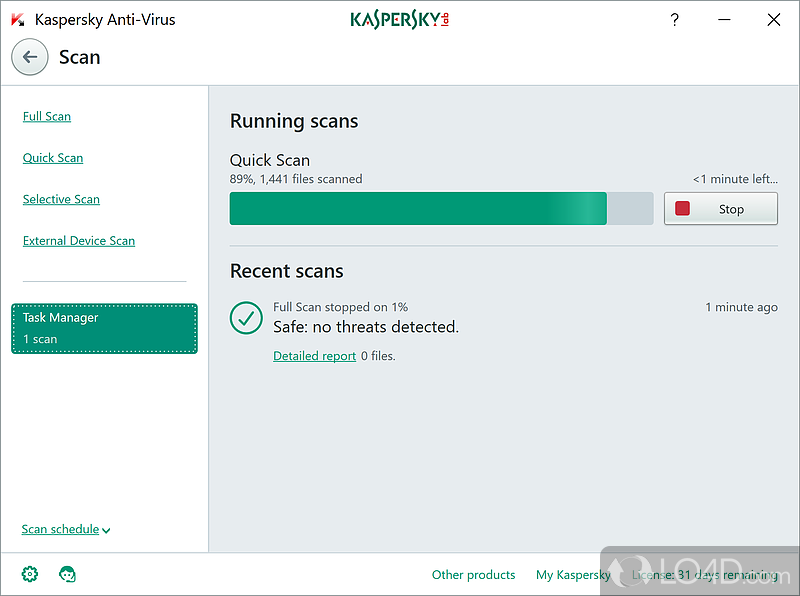This screenshot has height=596, width=800.
Task: Click the '0 files.' text beside the report link
Action: click(x=378, y=356)
